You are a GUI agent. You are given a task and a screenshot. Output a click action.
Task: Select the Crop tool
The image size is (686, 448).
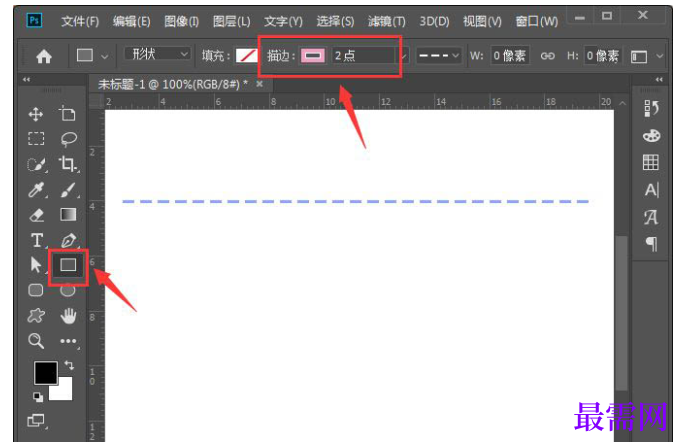(x=69, y=164)
